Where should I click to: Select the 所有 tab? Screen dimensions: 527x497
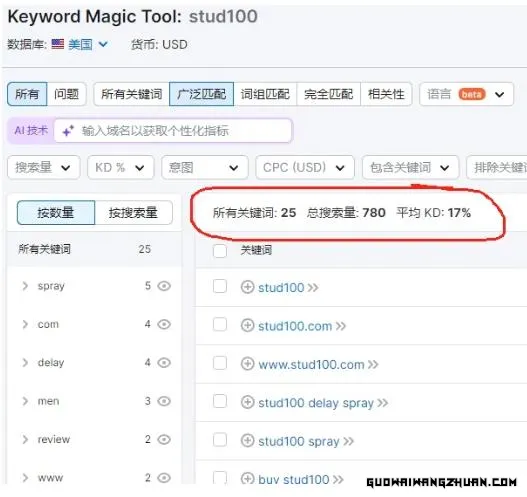pyautogui.click(x=27, y=94)
